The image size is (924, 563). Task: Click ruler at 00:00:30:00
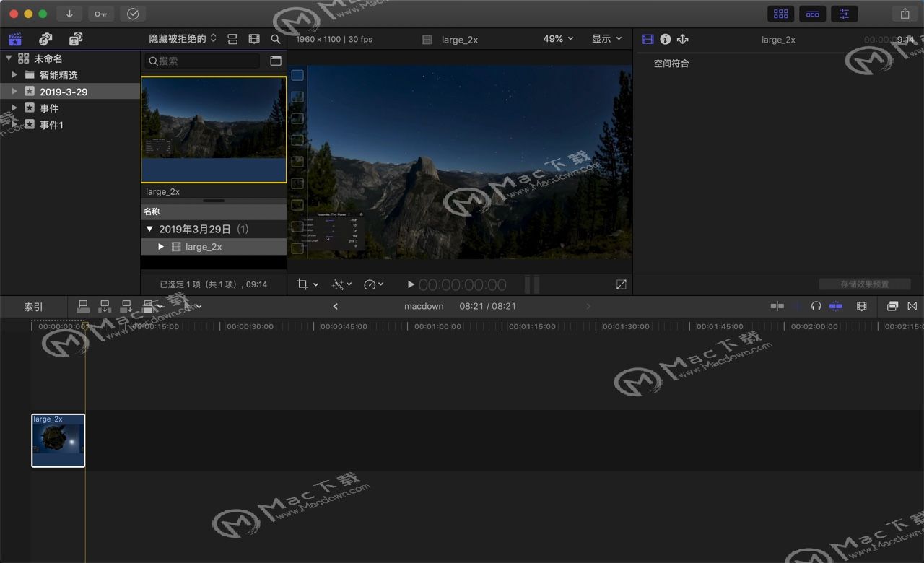point(250,326)
